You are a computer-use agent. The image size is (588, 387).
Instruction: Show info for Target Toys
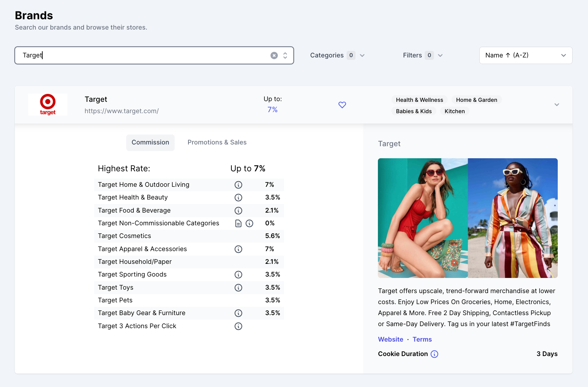tap(238, 288)
